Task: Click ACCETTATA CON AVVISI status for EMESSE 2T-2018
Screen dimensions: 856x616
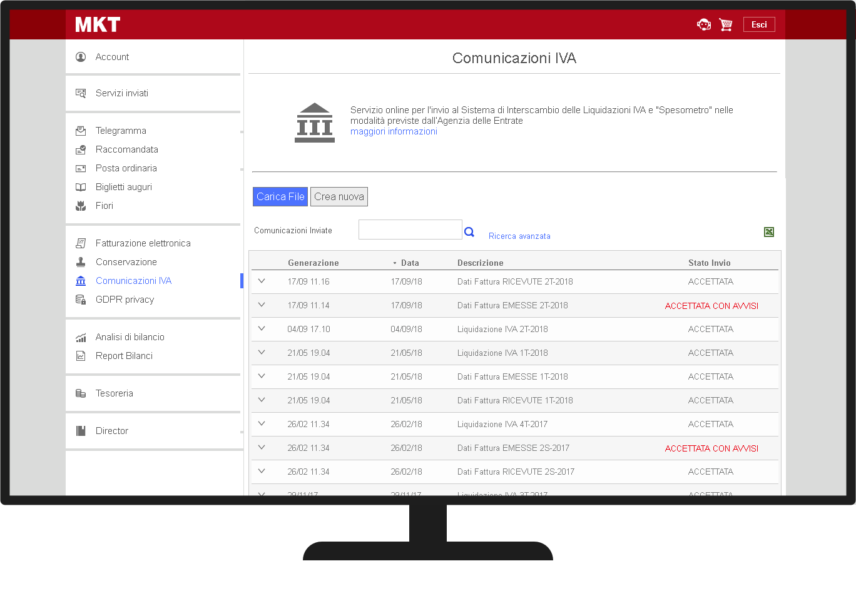Action: coord(711,306)
